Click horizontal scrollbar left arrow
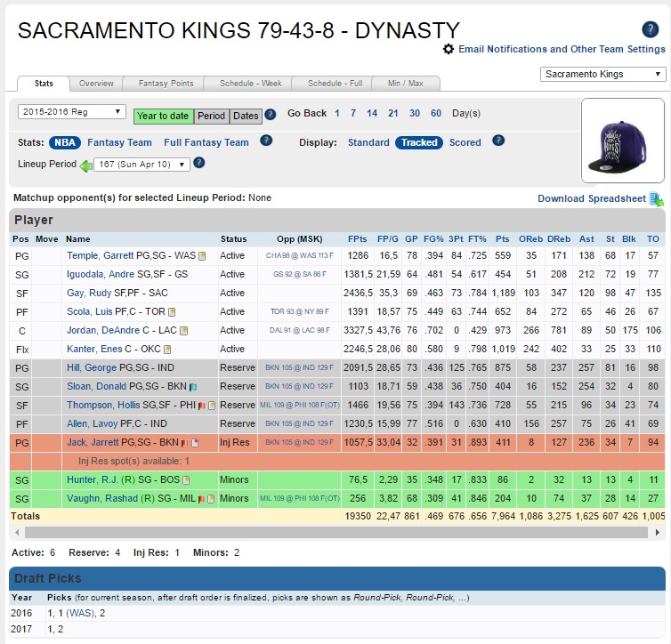 coord(17,533)
